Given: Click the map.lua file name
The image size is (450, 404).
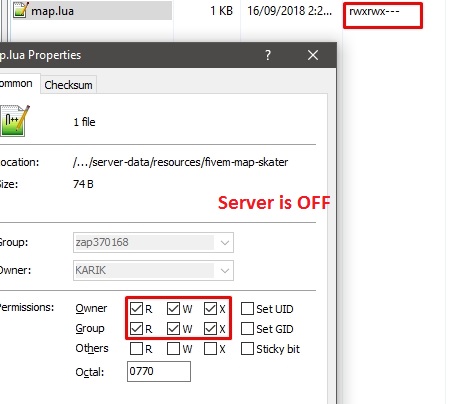Looking at the screenshot, I should pos(52,11).
